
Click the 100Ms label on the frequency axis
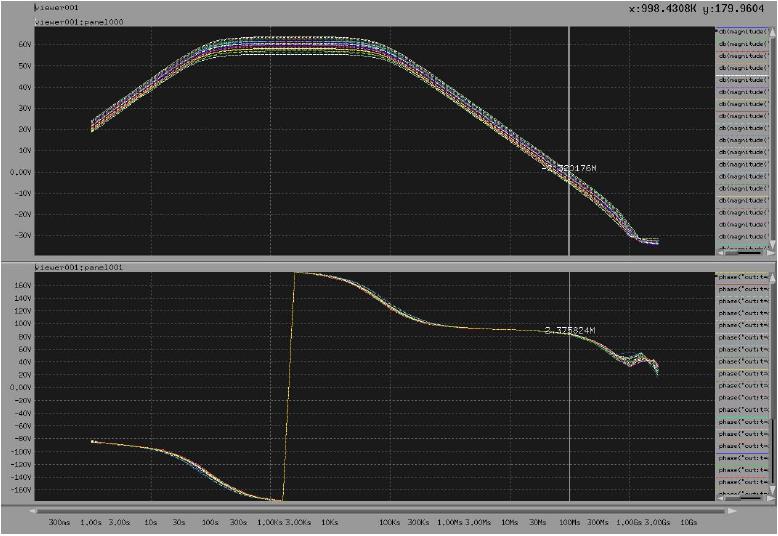[x=569, y=522]
